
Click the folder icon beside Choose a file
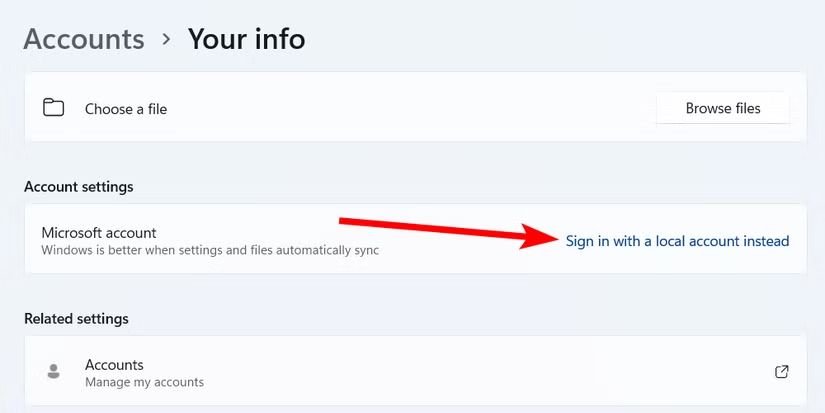54,108
